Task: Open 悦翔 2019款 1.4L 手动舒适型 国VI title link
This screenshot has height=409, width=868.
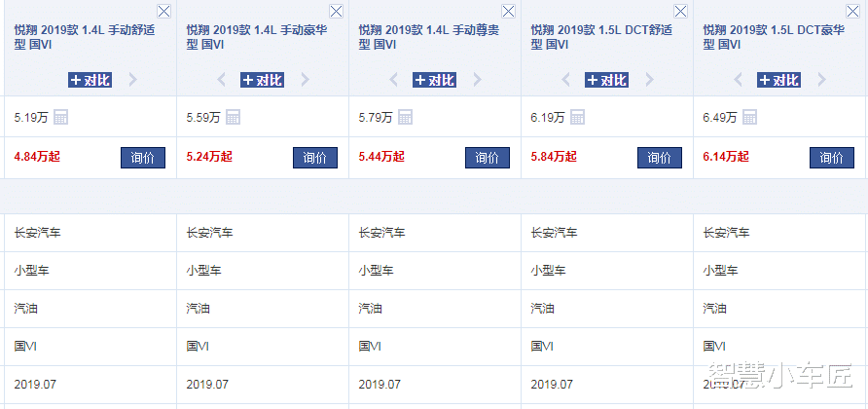Action: click(84, 37)
